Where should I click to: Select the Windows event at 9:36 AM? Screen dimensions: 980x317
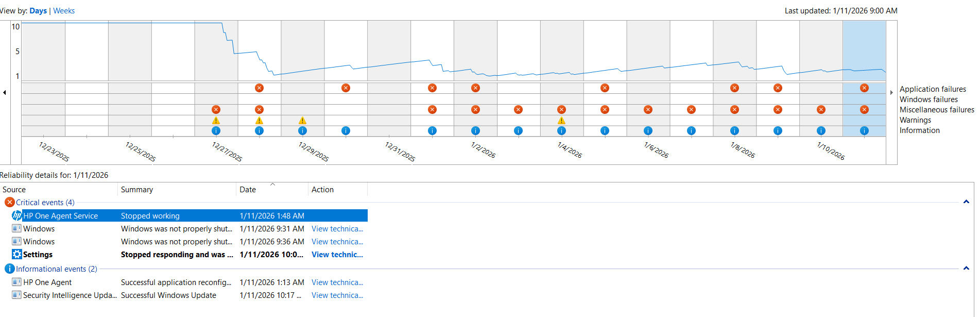(189, 241)
